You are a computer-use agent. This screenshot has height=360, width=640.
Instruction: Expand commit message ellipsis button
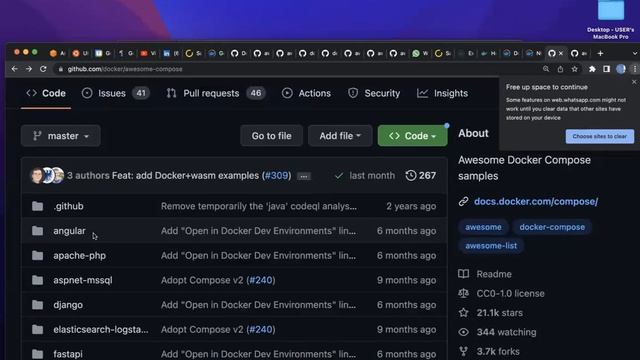tap(304, 176)
